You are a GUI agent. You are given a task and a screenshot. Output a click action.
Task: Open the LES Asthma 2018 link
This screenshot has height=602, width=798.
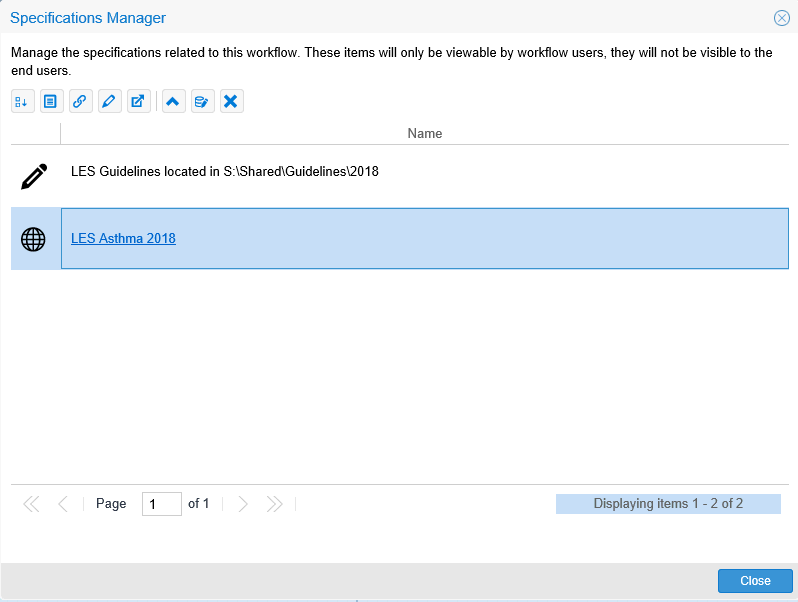(x=123, y=239)
